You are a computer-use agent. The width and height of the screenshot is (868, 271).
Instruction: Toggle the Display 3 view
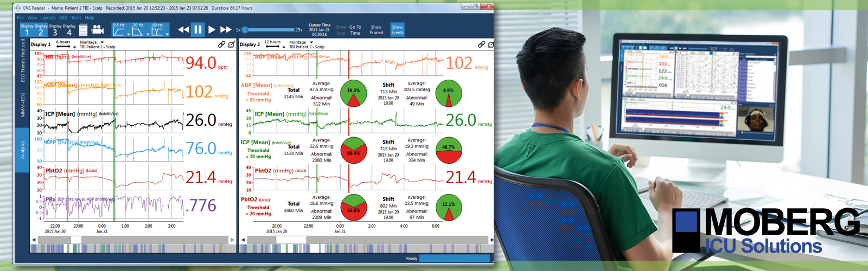coord(55,30)
